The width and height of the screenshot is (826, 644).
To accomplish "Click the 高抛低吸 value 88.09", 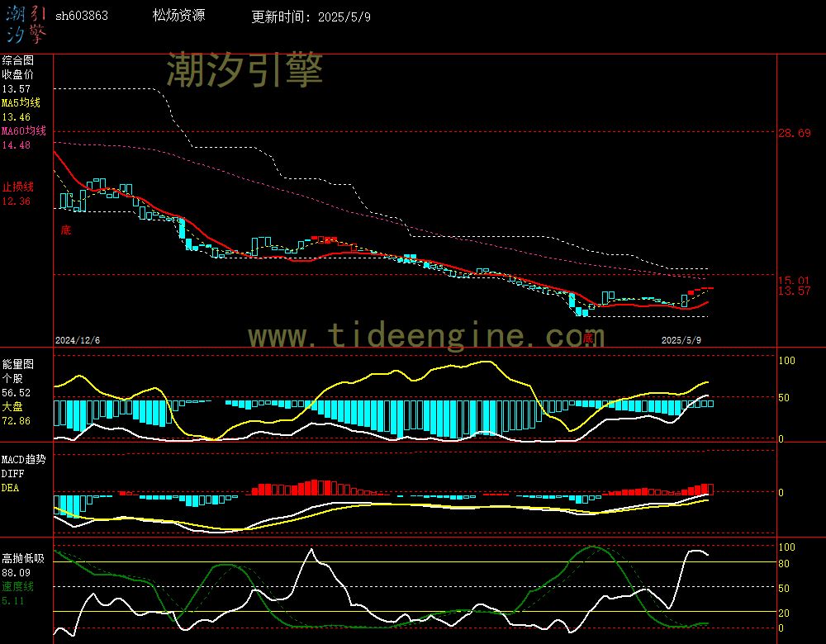I will click(17, 572).
